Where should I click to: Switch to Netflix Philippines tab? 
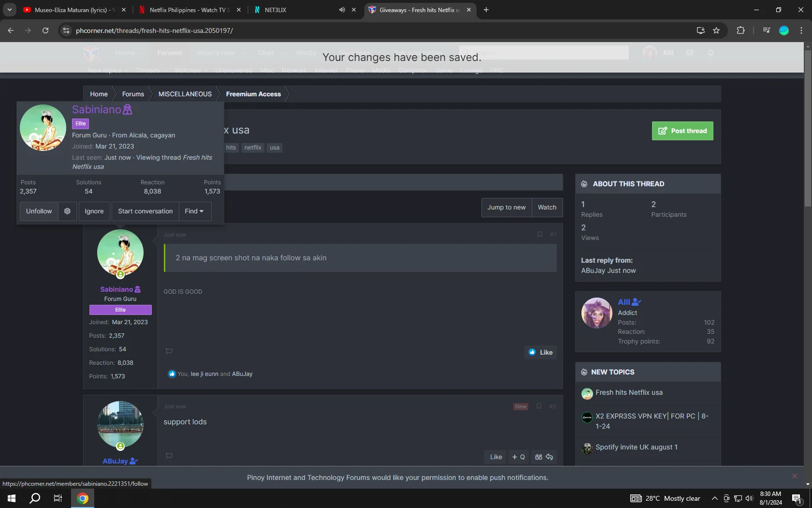click(189, 10)
